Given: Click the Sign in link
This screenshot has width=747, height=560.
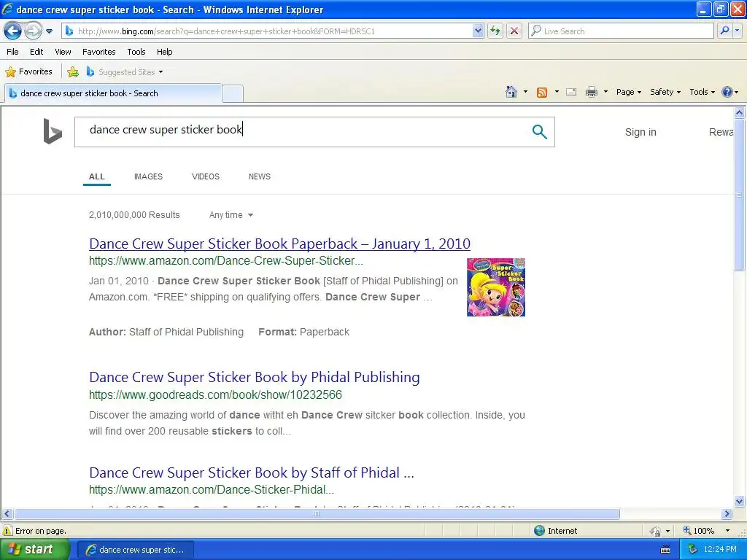Looking at the screenshot, I should point(640,132).
